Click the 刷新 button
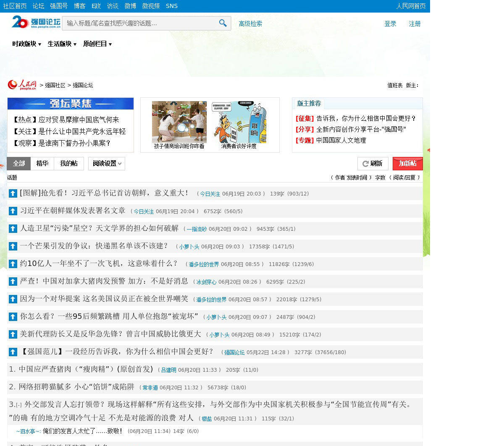504x446 pixels. (373, 164)
